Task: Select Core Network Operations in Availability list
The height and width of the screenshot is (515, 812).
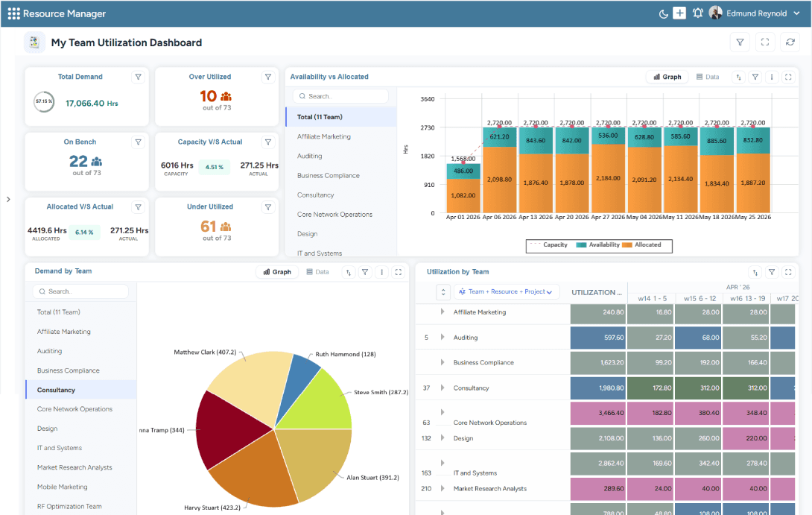Action: pos(341,215)
